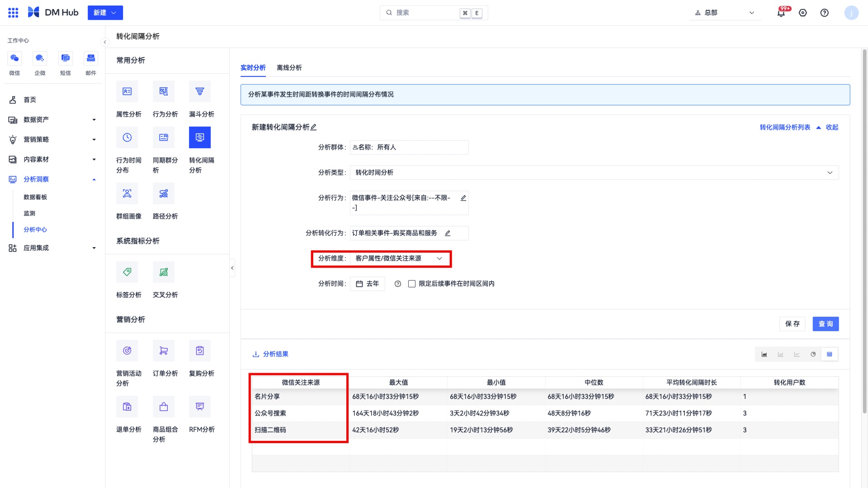Open the WeChat (微信) work center icon
868x488 pixels.
14,58
